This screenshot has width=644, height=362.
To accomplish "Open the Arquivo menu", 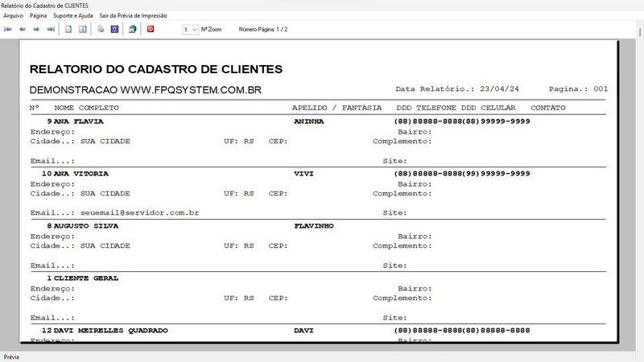I will point(13,15).
